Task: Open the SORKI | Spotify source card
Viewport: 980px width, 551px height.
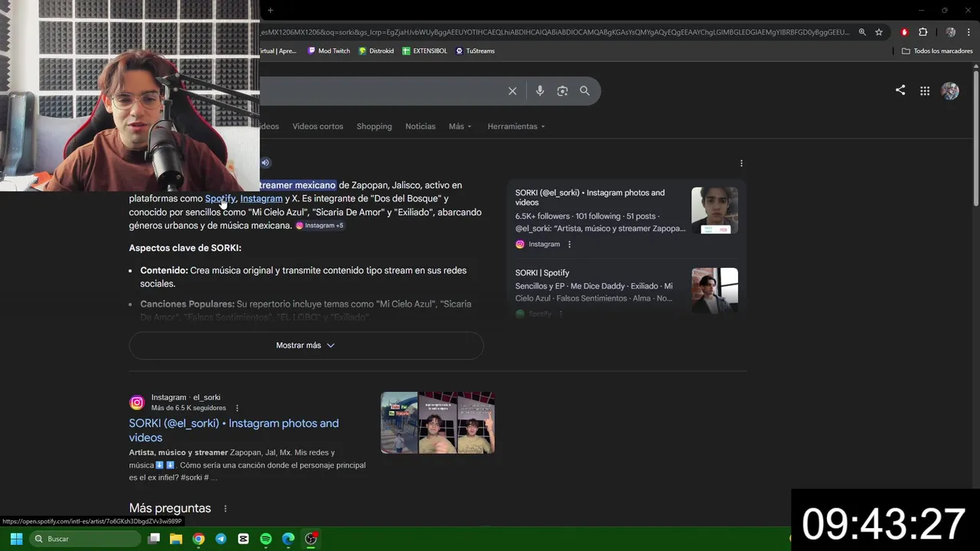Action: 542,272
